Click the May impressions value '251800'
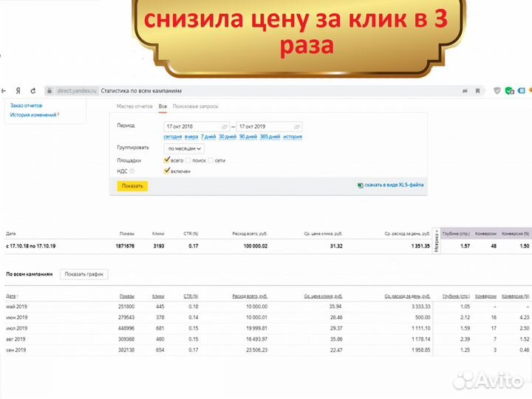 126,307
